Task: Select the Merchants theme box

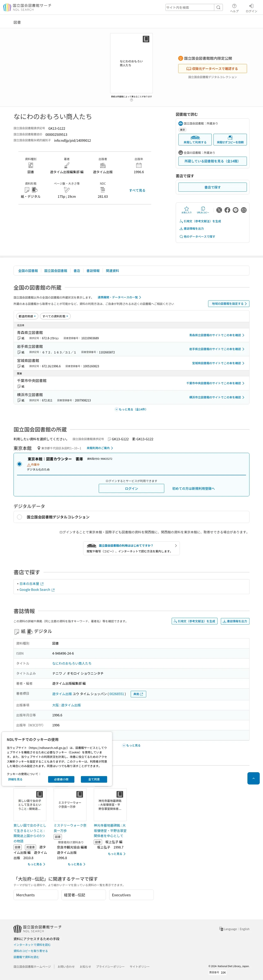Action: 36,895
